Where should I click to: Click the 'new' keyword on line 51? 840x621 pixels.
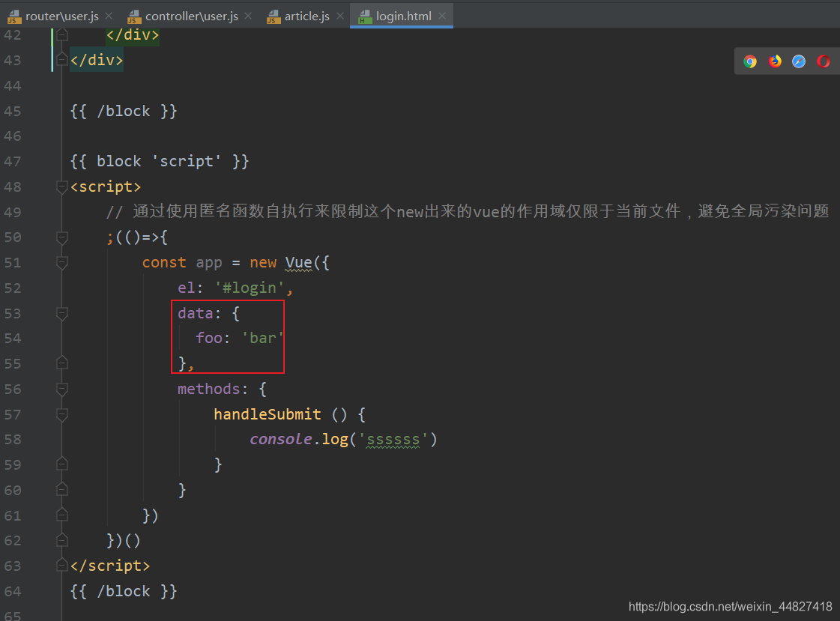tap(263, 263)
